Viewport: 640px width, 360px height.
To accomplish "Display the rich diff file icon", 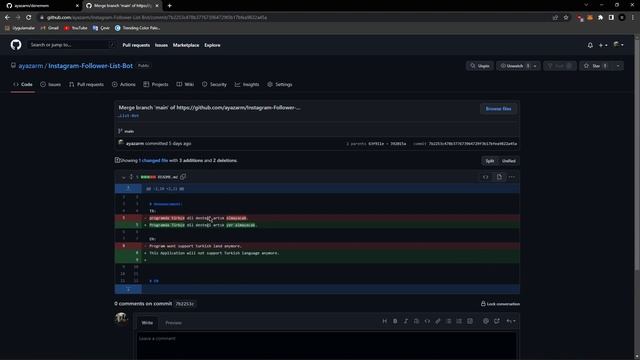I will (499, 177).
